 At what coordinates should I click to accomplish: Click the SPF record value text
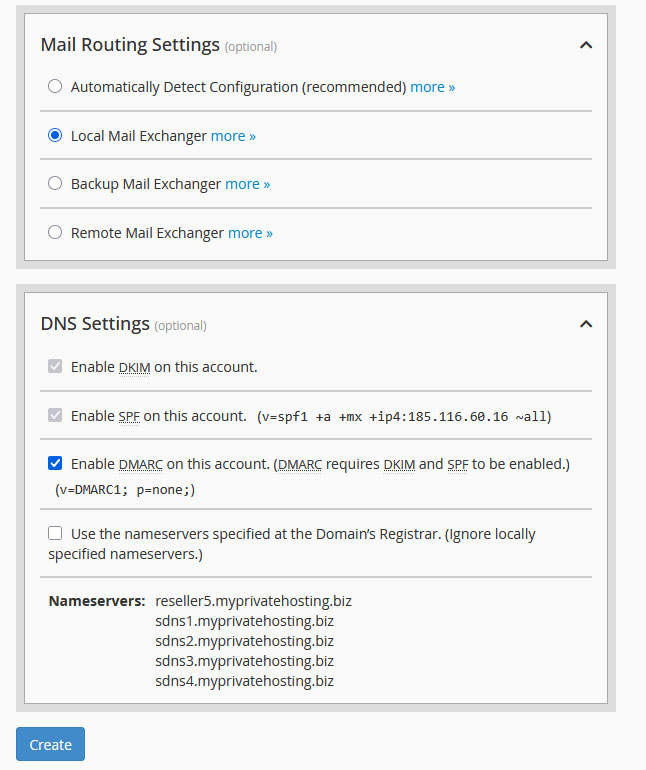point(404,416)
